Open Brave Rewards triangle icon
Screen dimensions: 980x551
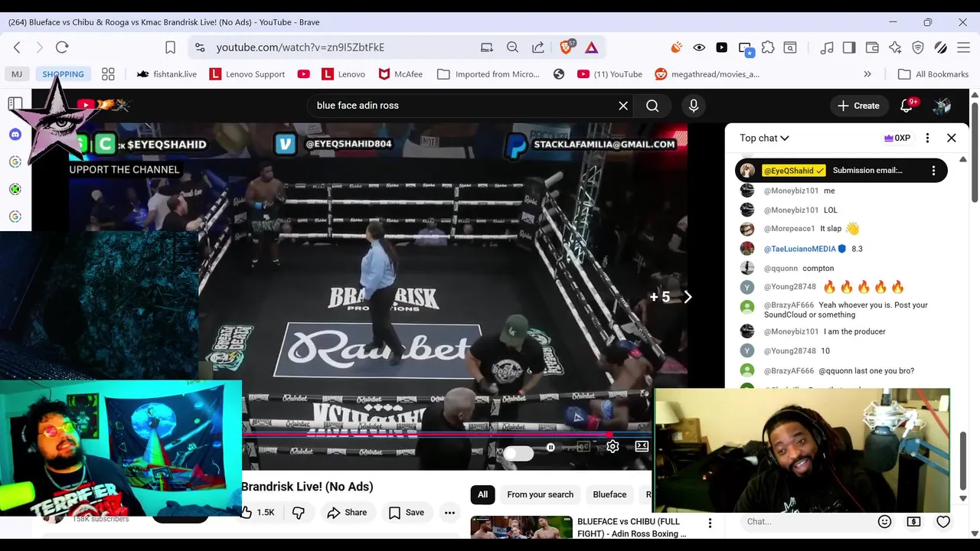click(591, 47)
